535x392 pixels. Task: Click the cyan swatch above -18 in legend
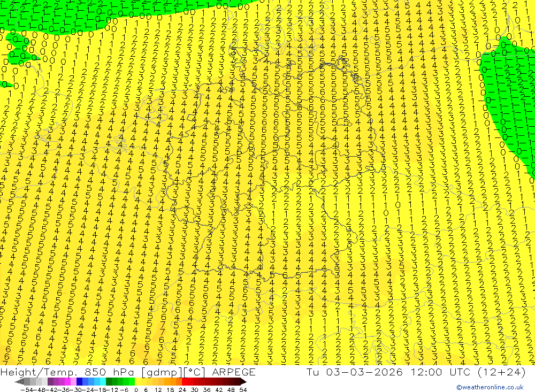(103, 381)
